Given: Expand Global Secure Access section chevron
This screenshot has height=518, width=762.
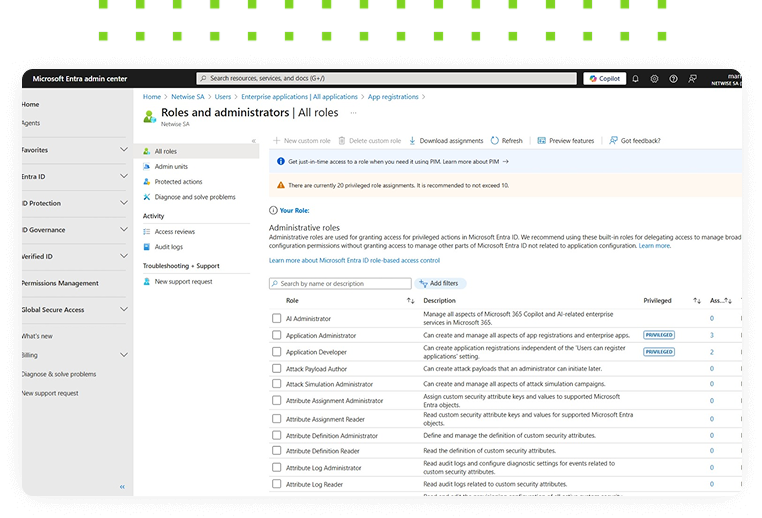Looking at the screenshot, I should pos(124,309).
